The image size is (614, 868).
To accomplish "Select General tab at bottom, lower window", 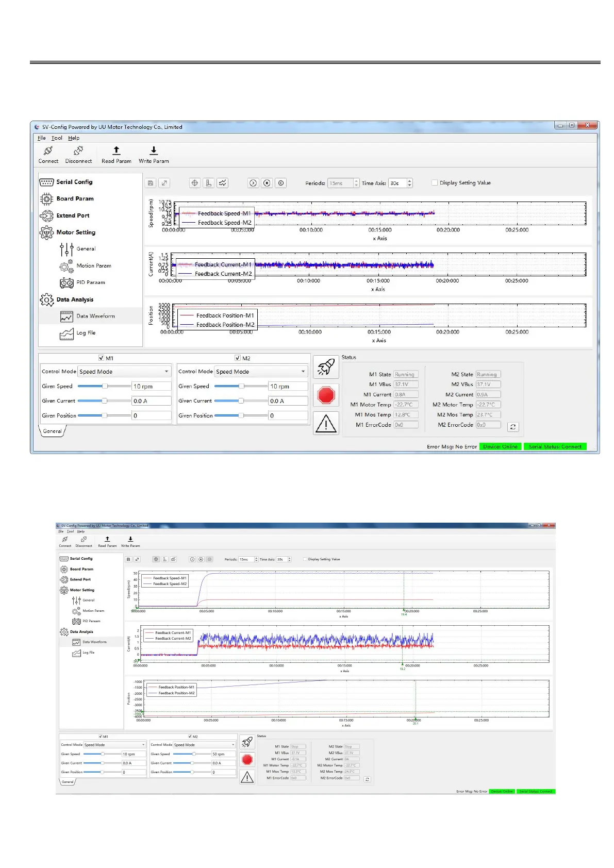I will click(68, 781).
